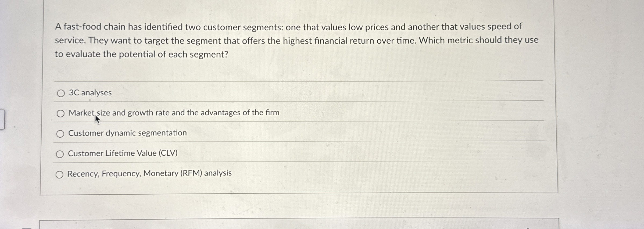Image resolution: width=644 pixels, height=229 pixels.
Task: Pick the first answer choice circle
Action: pos(61,93)
